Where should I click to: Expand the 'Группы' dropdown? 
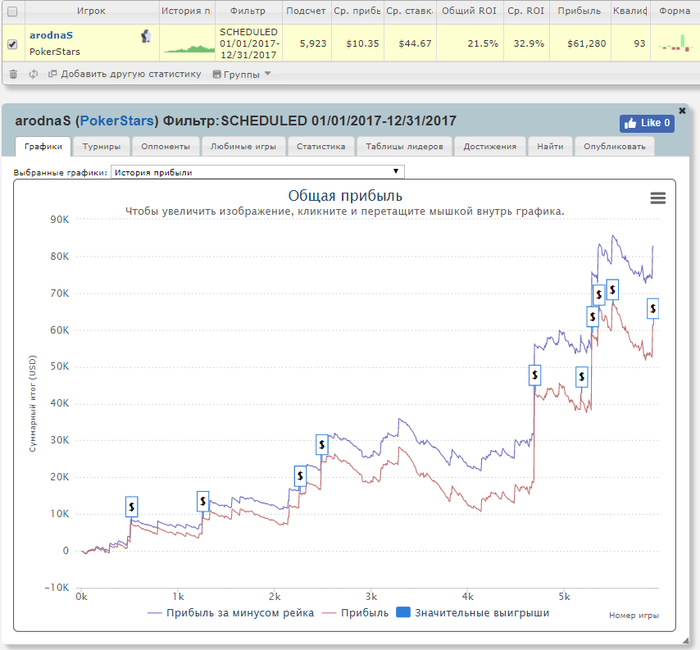coord(242,75)
